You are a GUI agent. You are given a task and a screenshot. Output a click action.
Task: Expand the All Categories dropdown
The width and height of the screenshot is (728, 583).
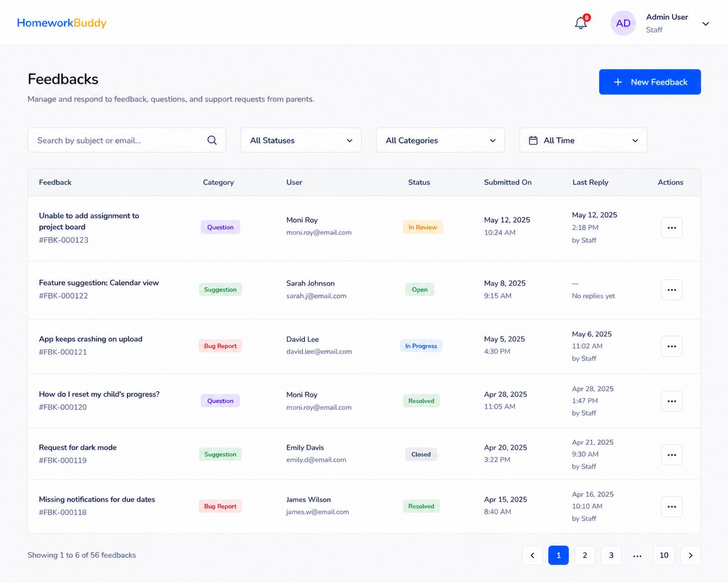440,140
